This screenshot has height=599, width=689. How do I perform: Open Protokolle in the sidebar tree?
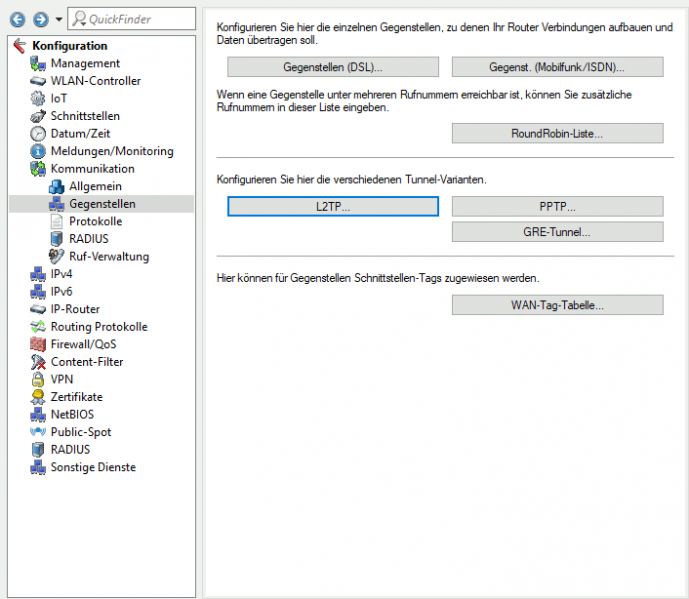(95, 222)
